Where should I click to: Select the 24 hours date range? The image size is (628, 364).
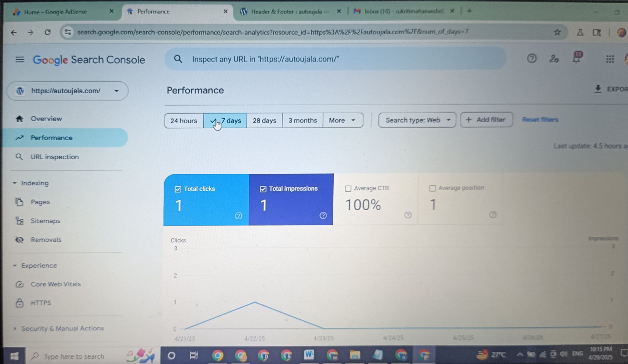(184, 121)
